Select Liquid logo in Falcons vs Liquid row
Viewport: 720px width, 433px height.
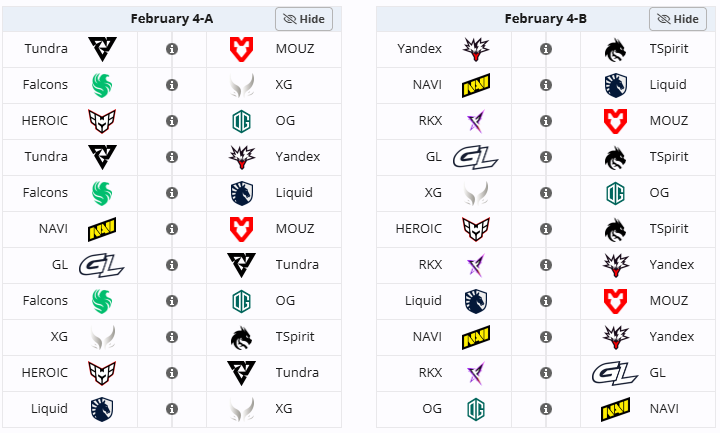241,193
